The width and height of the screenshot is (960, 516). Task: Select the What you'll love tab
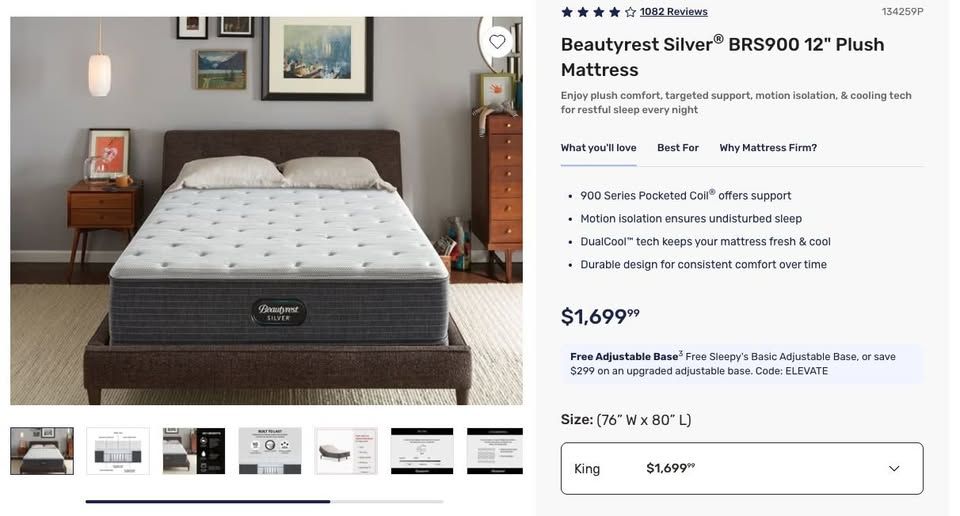tap(598, 148)
